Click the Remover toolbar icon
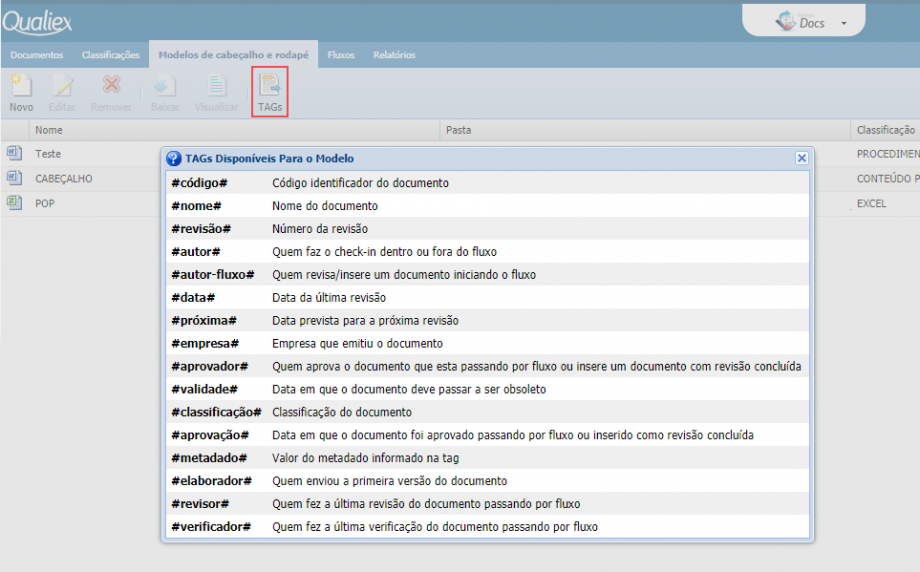The width and height of the screenshot is (920, 572). [x=111, y=87]
